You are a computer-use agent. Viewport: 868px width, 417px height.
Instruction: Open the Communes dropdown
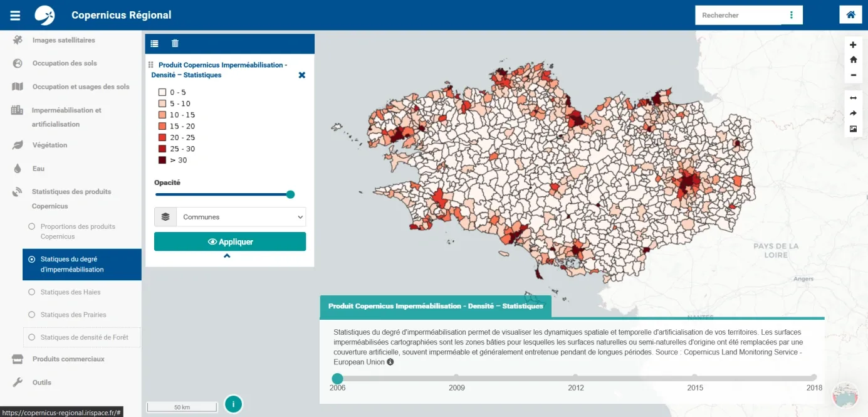(x=241, y=217)
